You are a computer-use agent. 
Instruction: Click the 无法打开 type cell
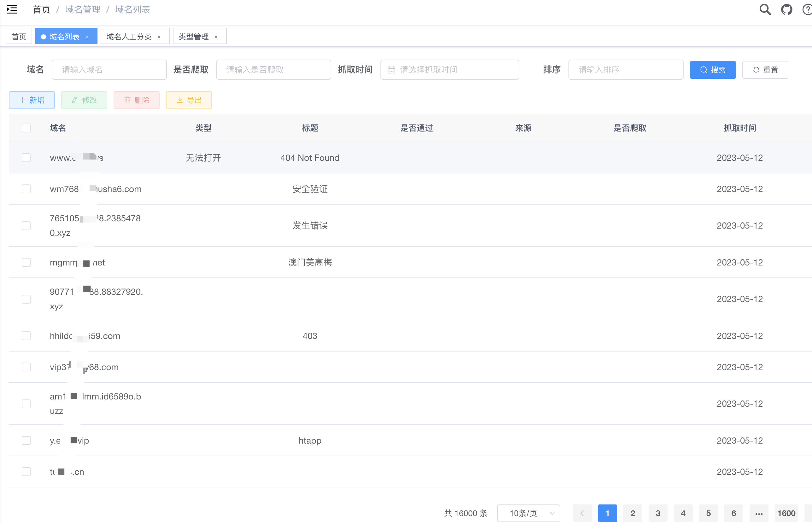(x=203, y=158)
